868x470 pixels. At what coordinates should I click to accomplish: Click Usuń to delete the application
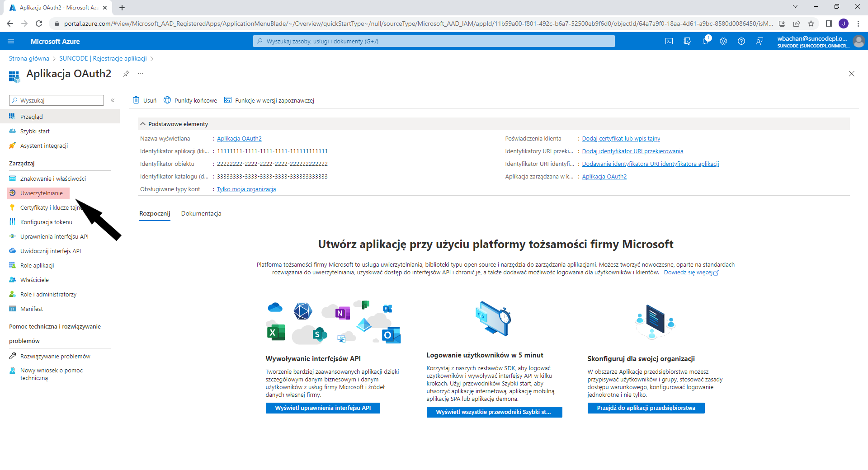145,100
